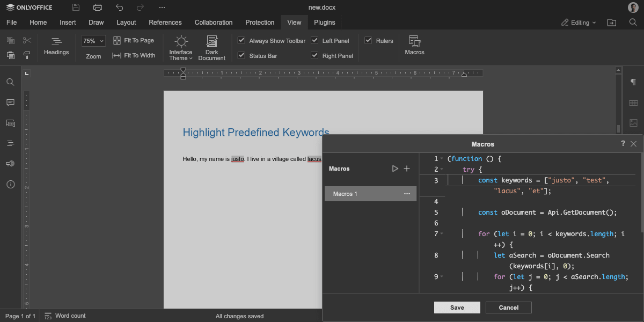Screen dimensions: 644x322
Task: Open the Comments panel in the left sidebar
Action: pos(10,103)
